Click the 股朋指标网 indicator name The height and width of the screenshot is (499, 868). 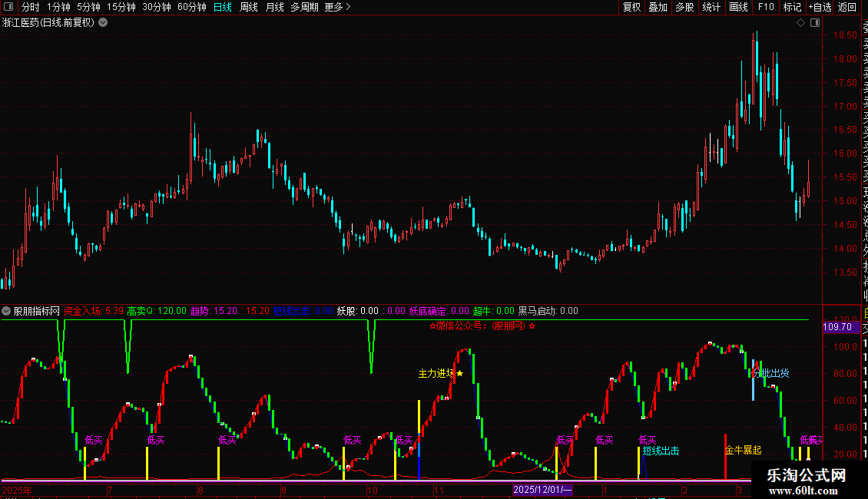tap(37, 311)
